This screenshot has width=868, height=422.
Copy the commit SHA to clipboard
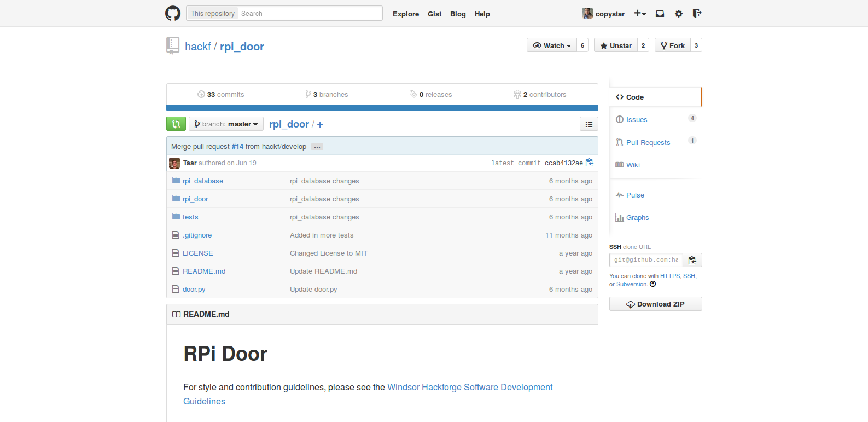[x=590, y=163]
